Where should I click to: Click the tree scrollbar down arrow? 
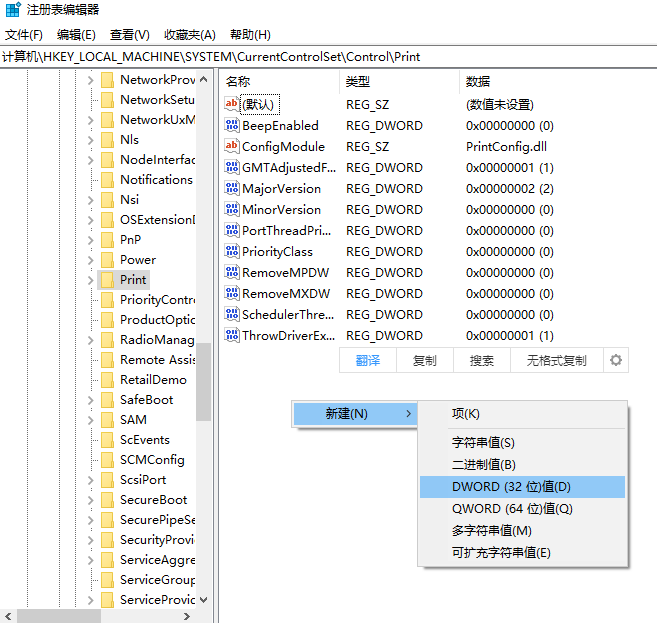[204, 600]
